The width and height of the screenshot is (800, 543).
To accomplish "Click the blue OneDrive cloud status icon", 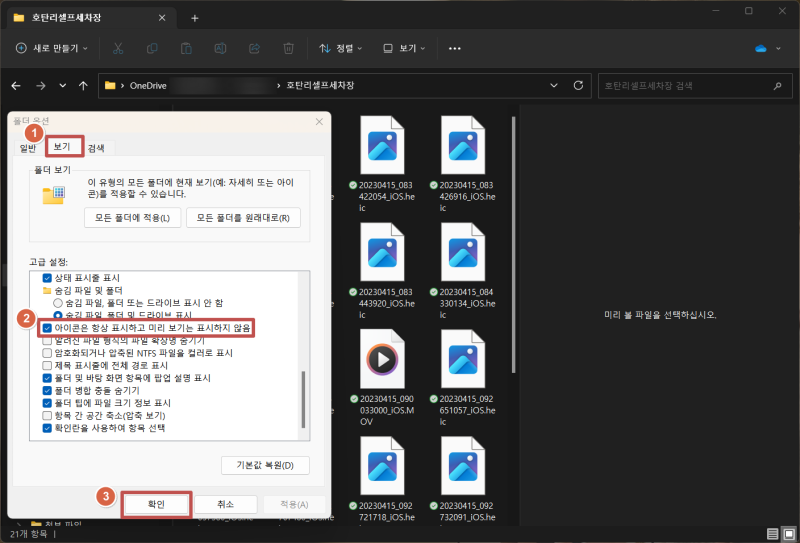I will tap(761, 48).
